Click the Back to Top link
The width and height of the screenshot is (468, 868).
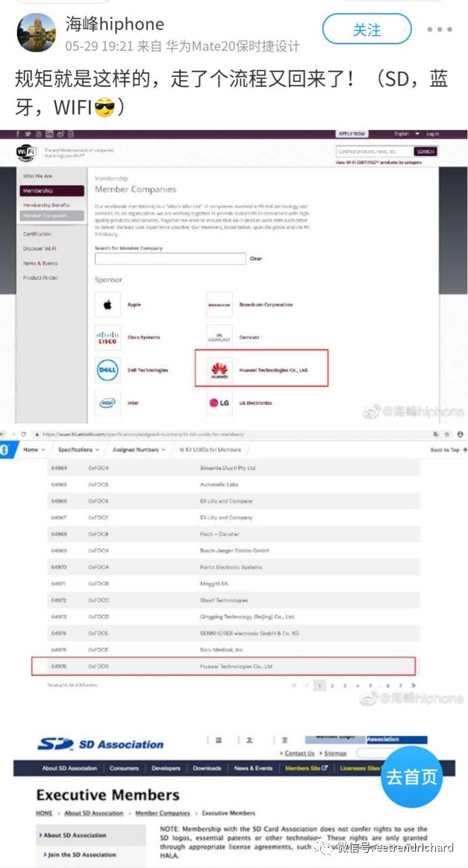(449, 449)
